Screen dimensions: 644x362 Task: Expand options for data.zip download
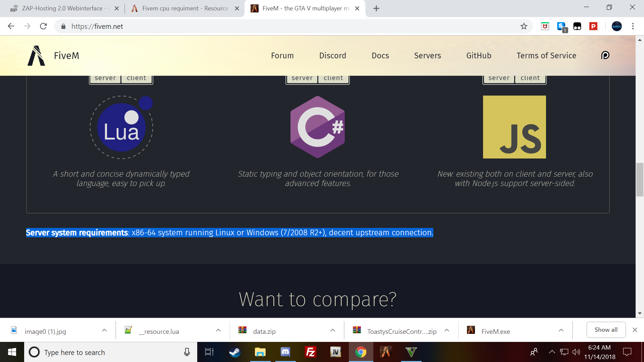(x=333, y=330)
